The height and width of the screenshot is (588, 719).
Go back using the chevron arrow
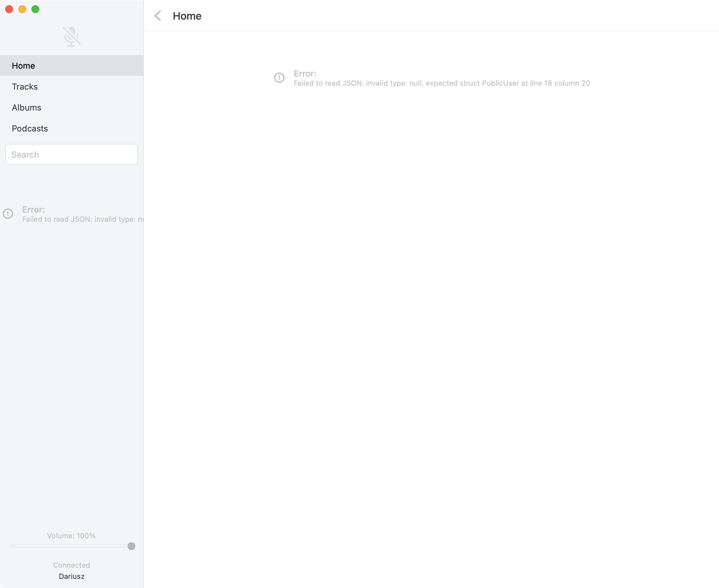(158, 16)
